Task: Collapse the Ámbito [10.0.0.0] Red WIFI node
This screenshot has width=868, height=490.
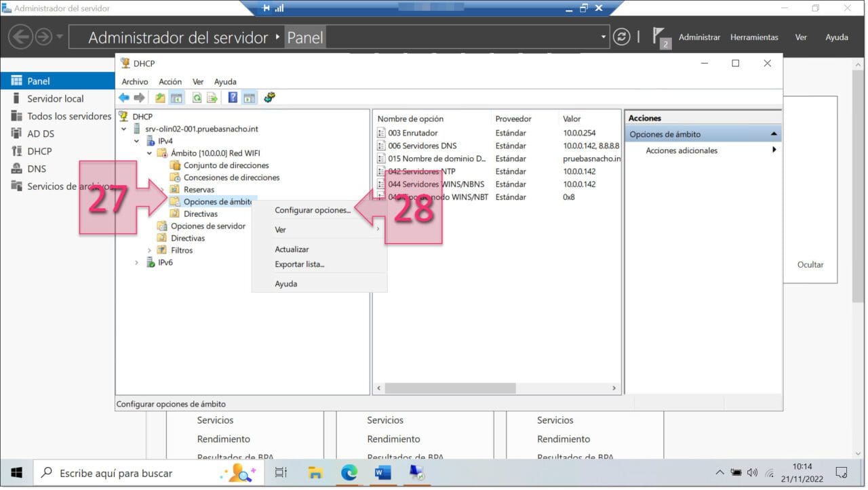Action: click(x=149, y=153)
